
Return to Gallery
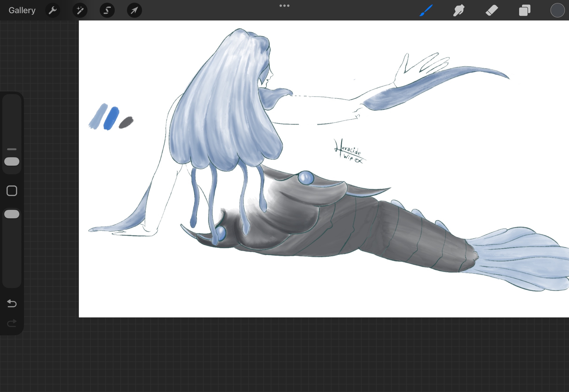(x=22, y=11)
